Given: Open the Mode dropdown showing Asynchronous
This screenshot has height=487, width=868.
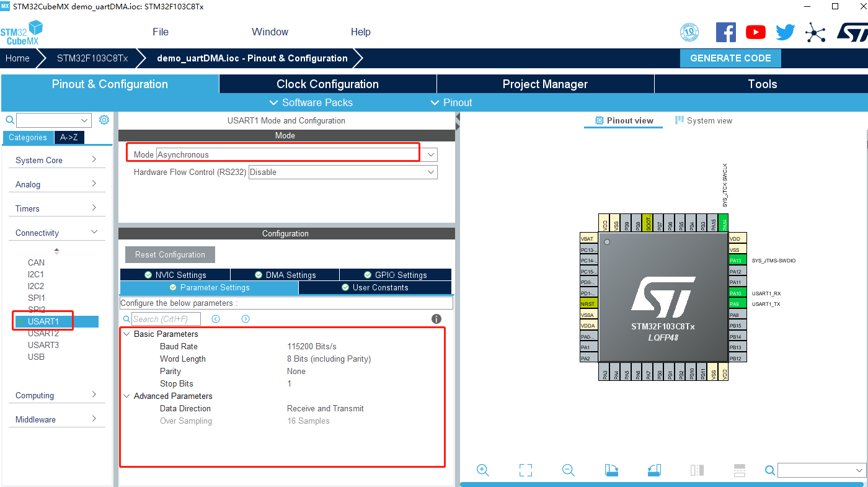Looking at the screenshot, I should pyautogui.click(x=430, y=154).
